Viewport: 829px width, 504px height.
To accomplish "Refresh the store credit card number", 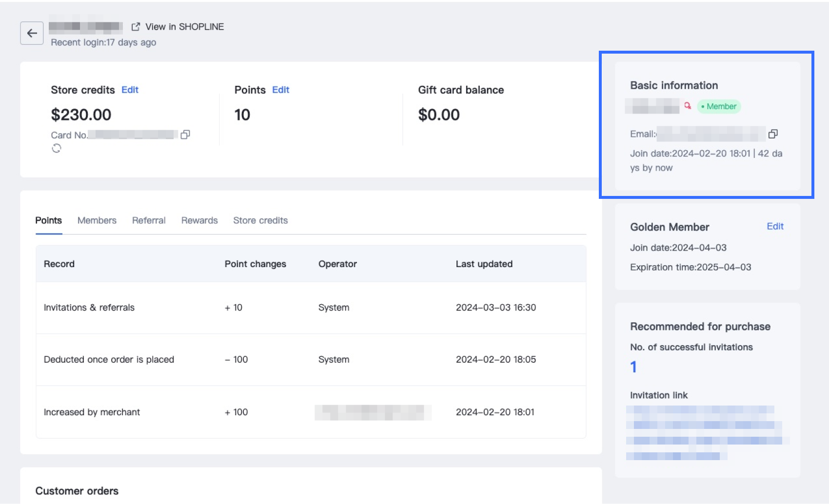I will (57, 148).
